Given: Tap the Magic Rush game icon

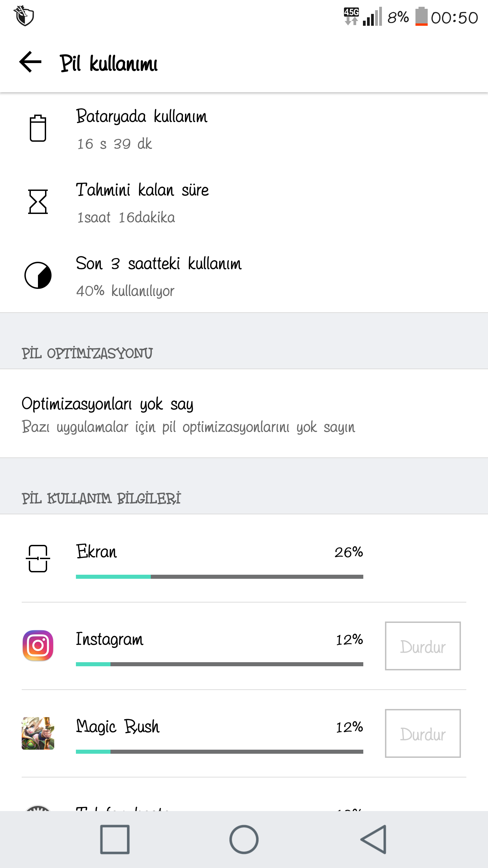Looking at the screenshot, I should point(38,733).
